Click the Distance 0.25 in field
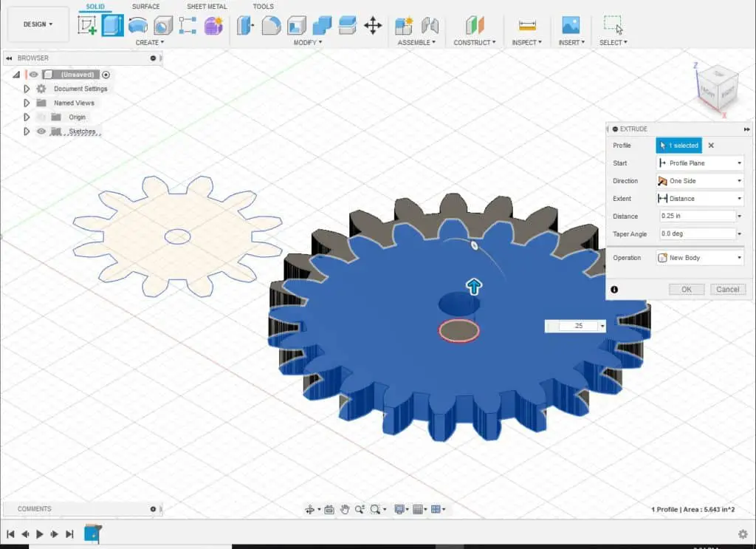The image size is (756, 549). point(697,216)
